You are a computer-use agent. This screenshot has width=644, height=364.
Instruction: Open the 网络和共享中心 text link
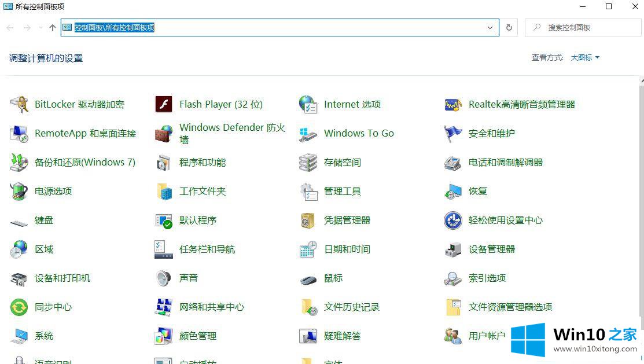point(212,307)
